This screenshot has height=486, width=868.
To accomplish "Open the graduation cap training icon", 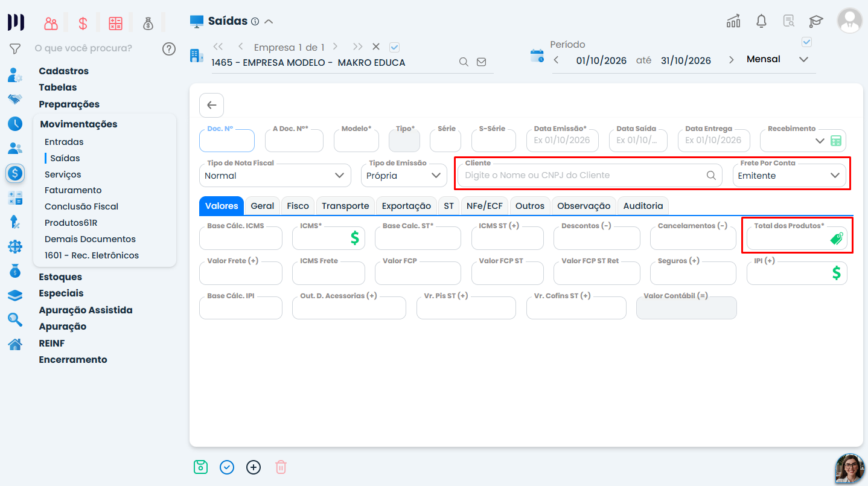I will (x=816, y=21).
